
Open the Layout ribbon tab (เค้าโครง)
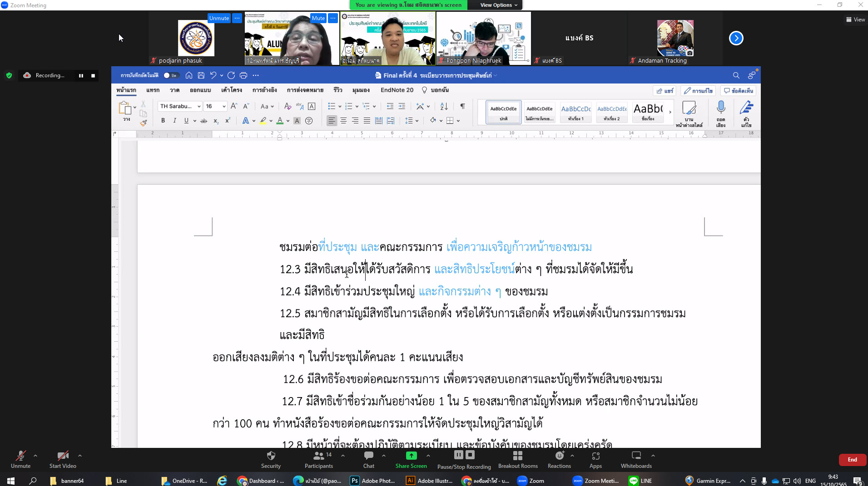(232, 90)
